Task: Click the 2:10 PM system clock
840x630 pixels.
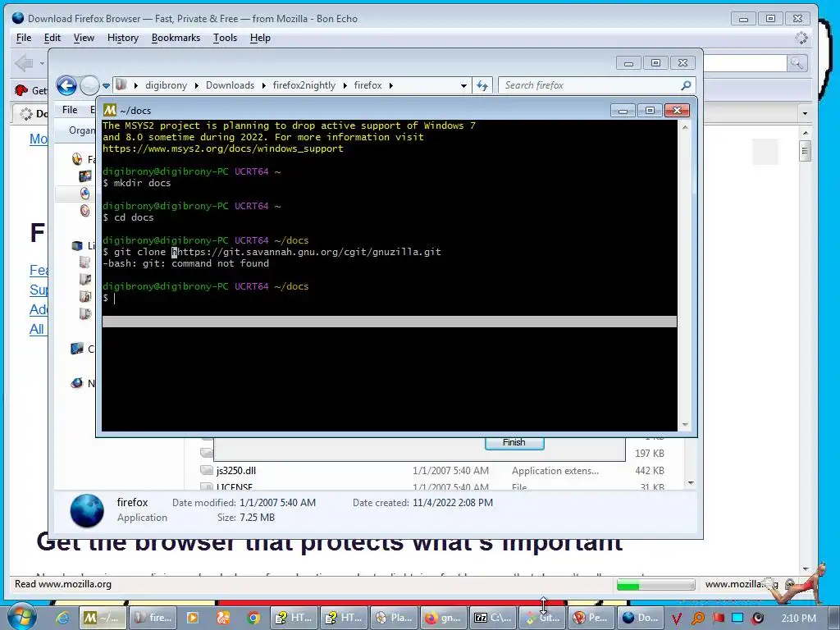Action: 799,619
